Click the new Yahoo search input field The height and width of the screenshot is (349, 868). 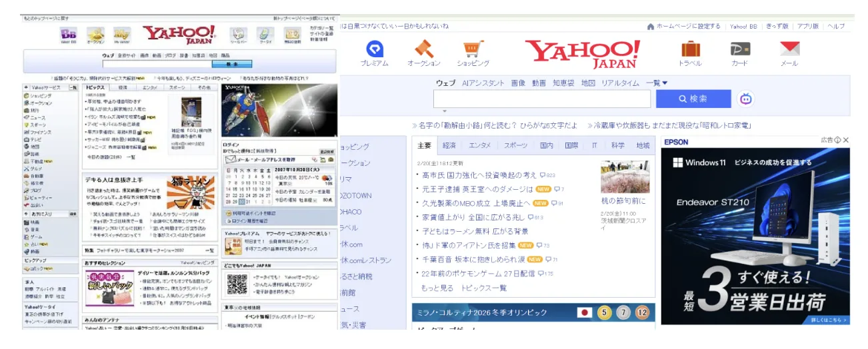541,99
